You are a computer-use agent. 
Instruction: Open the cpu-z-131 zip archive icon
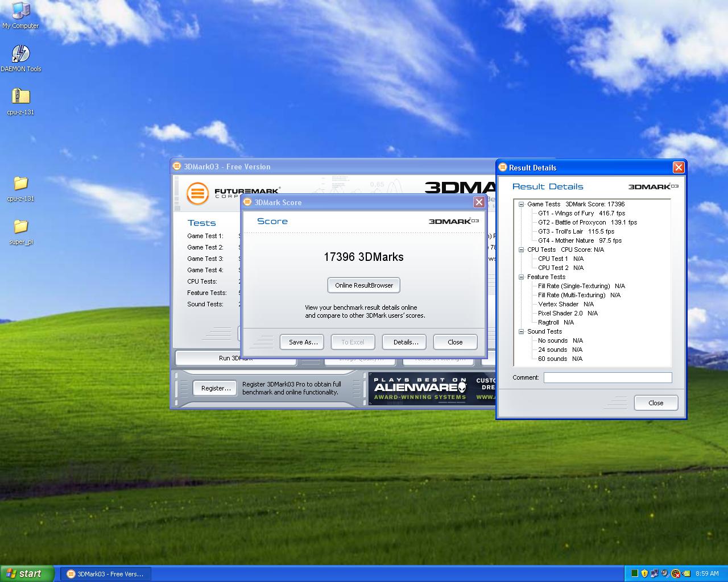pyautogui.click(x=20, y=97)
